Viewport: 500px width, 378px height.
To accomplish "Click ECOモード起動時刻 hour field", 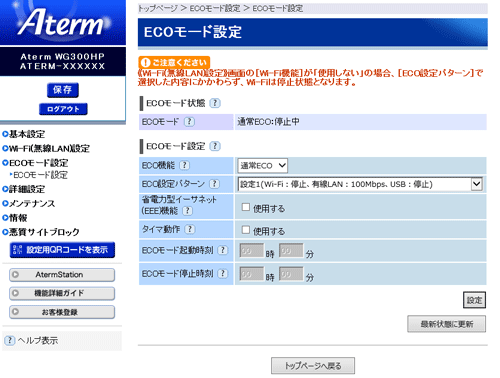I will click(x=252, y=251).
